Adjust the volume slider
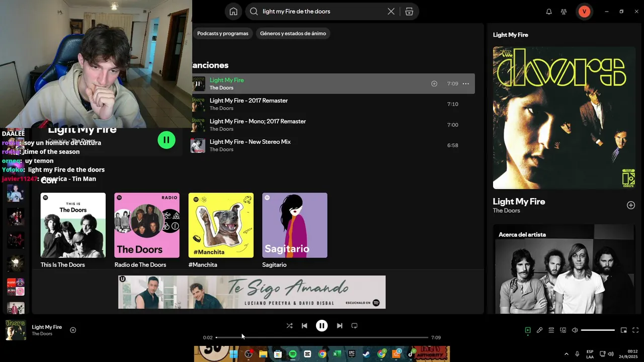644x362 pixels. [x=598, y=330]
